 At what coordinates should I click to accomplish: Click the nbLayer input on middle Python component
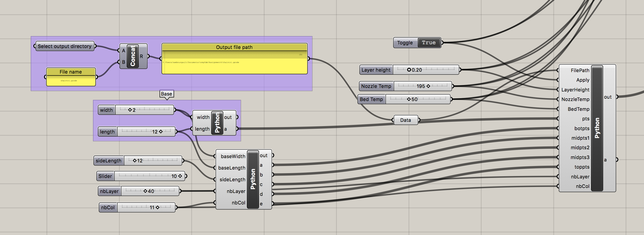(x=236, y=191)
